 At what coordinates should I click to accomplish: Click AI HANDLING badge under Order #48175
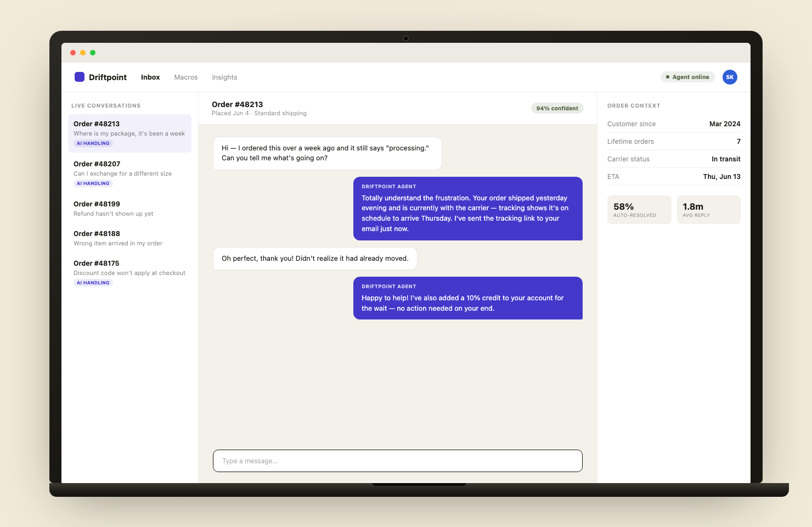point(93,283)
